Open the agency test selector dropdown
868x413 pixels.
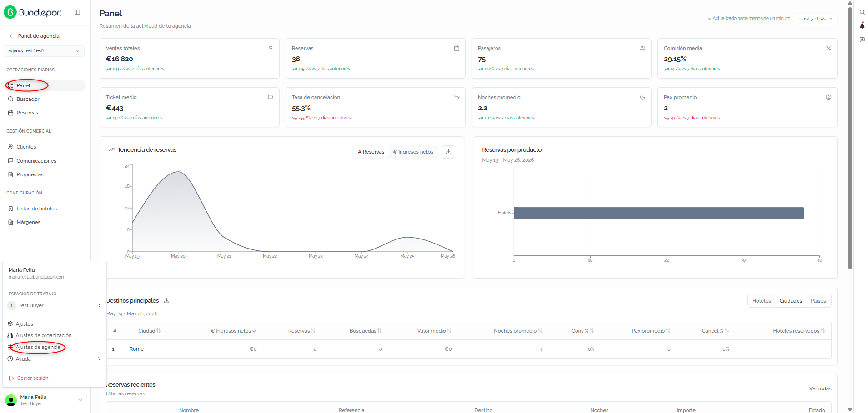(x=44, y=51)
